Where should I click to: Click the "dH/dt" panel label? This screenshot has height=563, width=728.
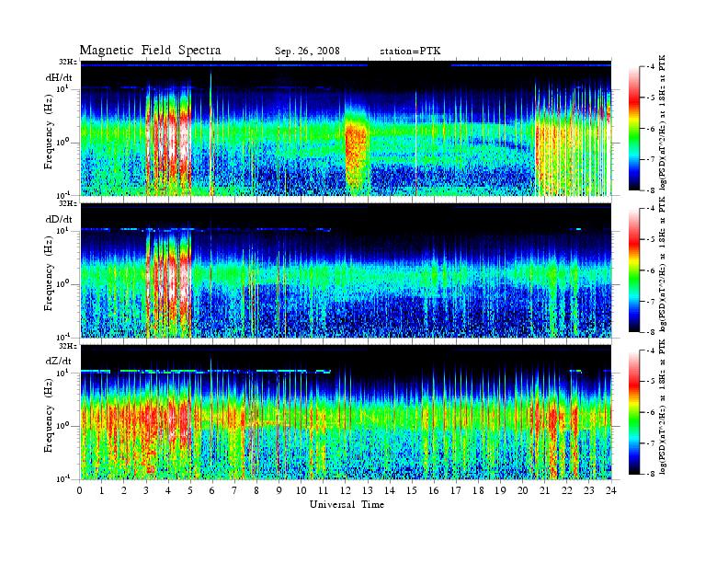[59, 78]
